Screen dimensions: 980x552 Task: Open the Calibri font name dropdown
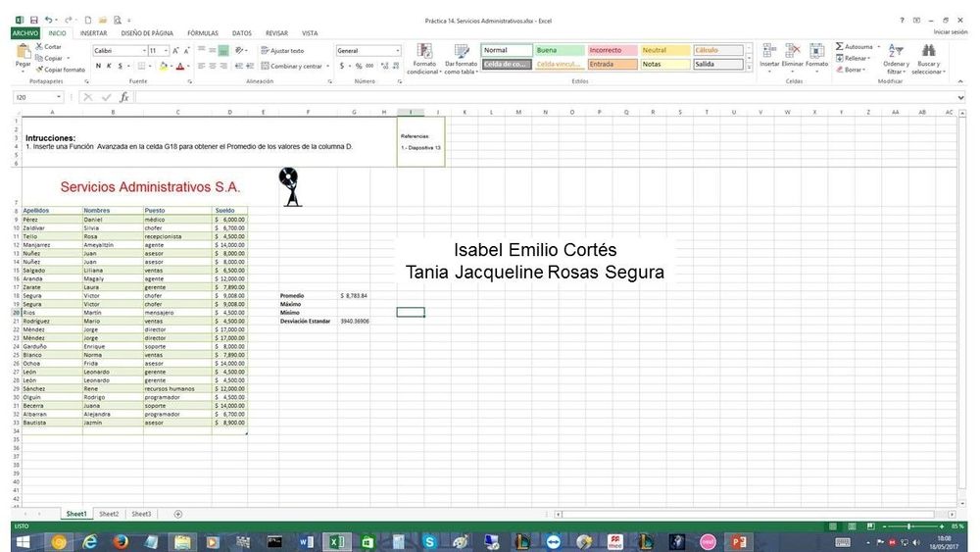(x=138, y=50)
